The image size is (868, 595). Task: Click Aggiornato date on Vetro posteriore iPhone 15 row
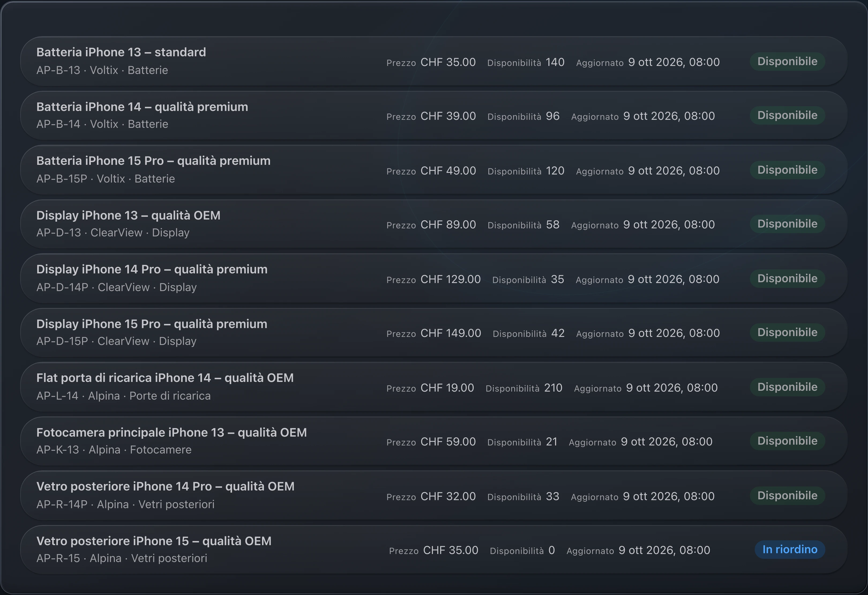tap(664, 550)
